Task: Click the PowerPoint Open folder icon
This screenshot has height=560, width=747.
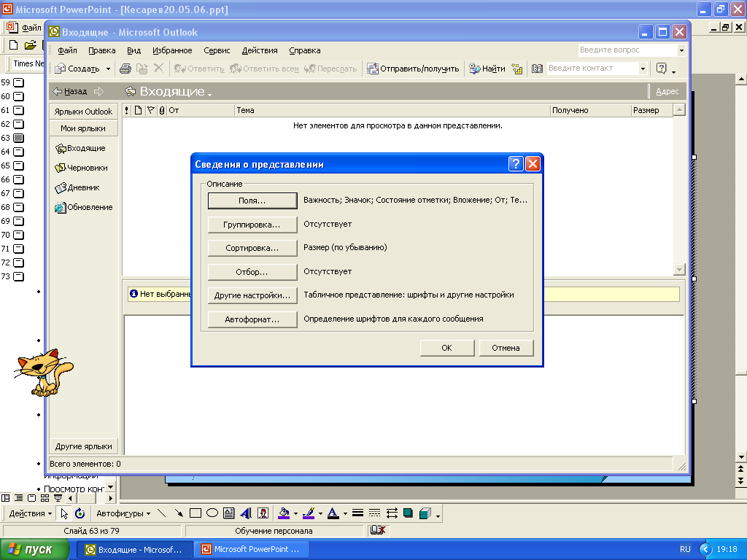Action: click(x=31, y=45)
